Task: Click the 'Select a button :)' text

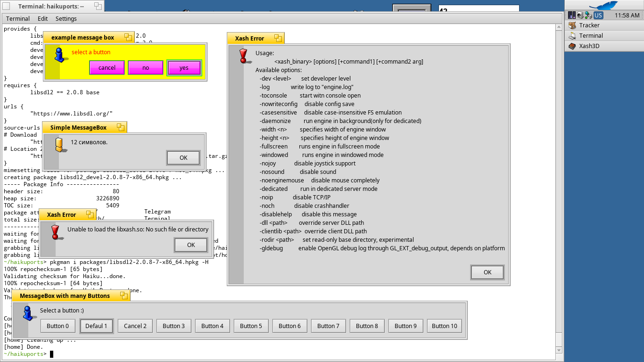Action: (x=62, y=311)
